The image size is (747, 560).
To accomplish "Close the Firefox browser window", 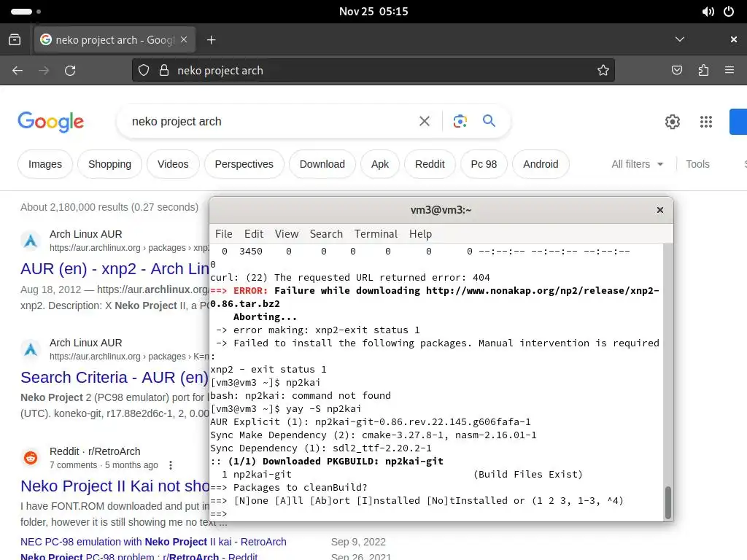I will (734, 39).
